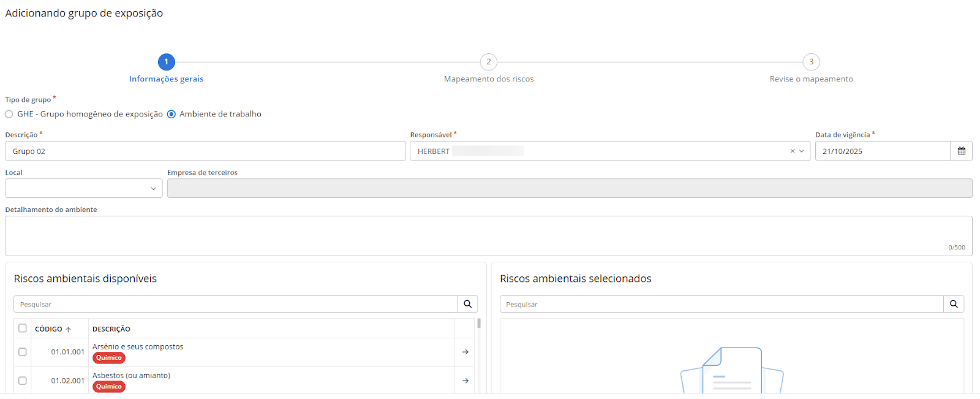Go to step 3 Revise o mapeamento

coord(811,62)
